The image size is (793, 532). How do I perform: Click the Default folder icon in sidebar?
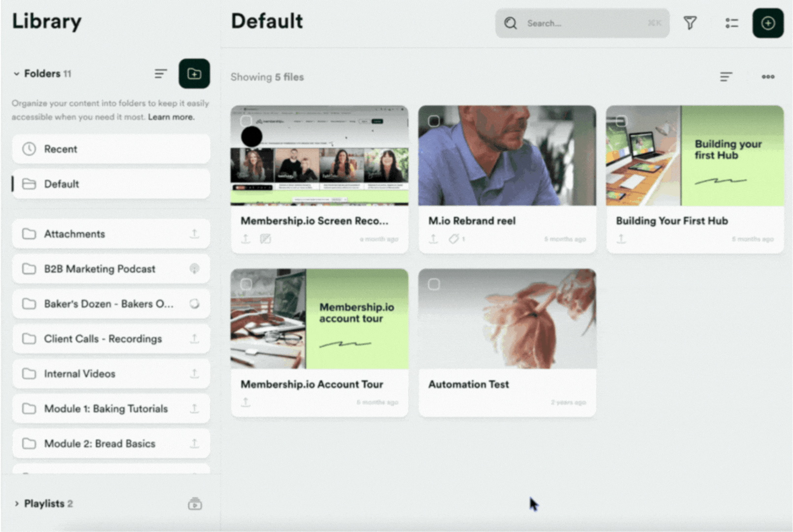point(29,184)
